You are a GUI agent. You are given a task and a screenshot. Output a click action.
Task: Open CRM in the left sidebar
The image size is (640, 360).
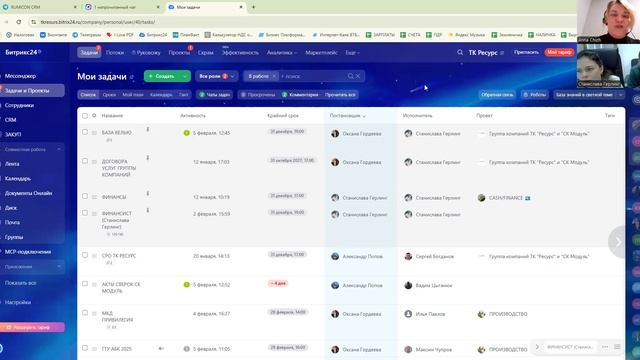tap(11, 120)
